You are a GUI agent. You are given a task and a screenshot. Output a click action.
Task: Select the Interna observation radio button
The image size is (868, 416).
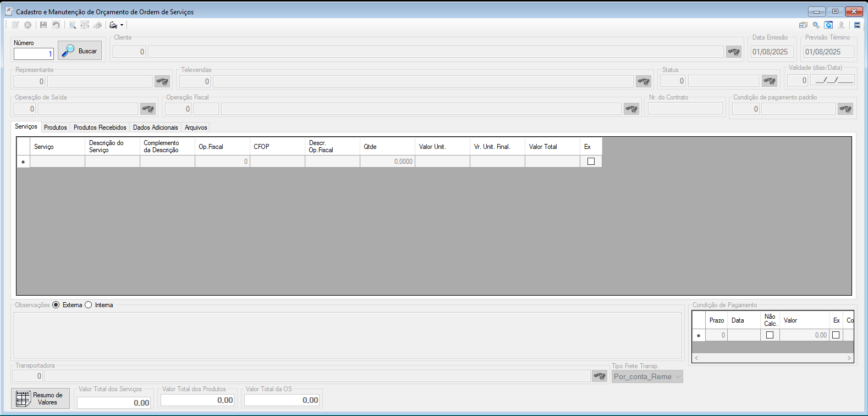(88, 305)
